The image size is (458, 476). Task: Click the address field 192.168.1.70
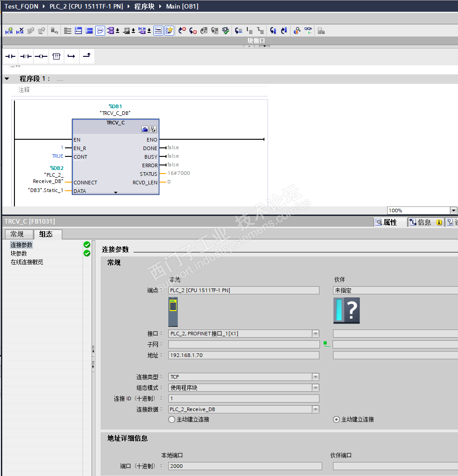coord(244,355)
